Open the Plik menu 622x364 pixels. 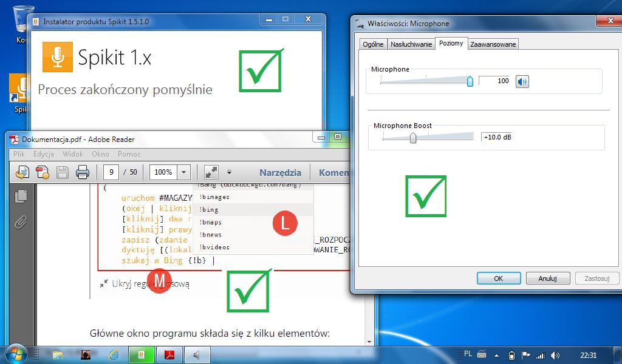[19, 154]
